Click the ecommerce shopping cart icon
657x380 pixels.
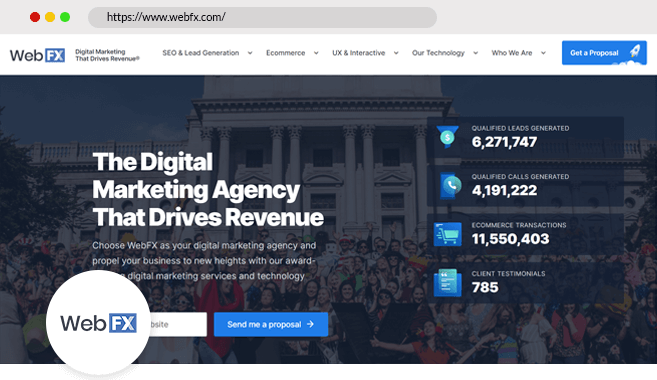(447, 234)
